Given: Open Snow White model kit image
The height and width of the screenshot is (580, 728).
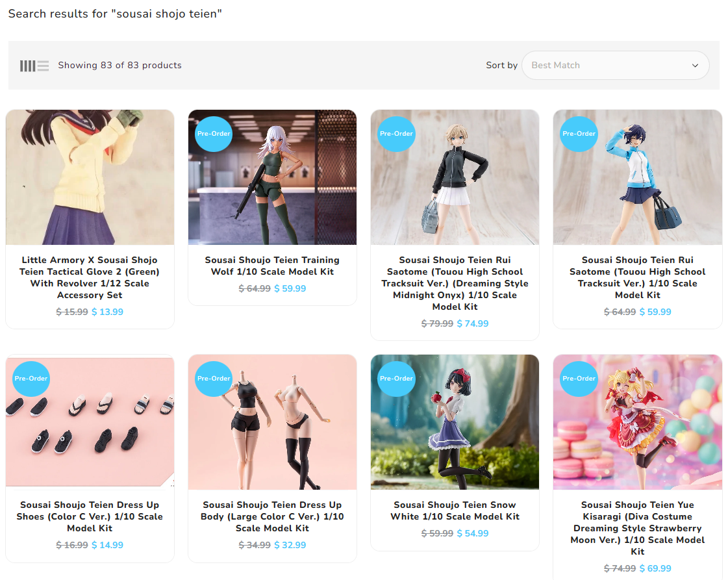Looking at the screenshot, I should pos(455,422).
